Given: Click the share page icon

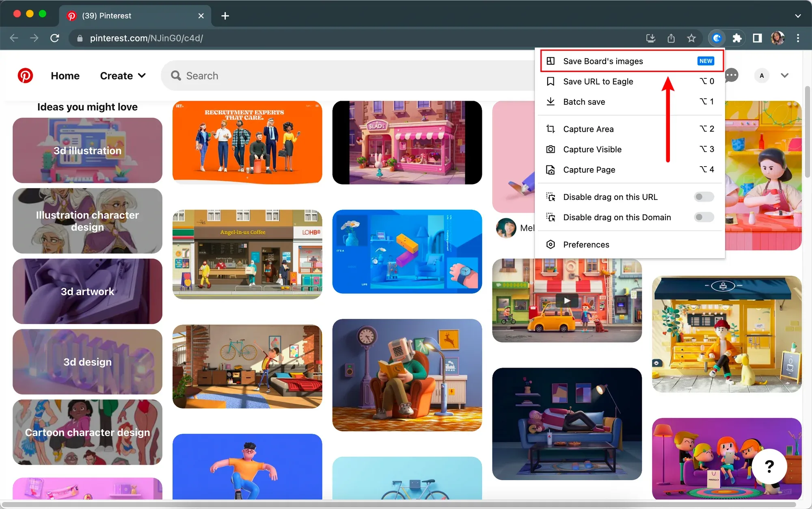Looking at the screenshot, I should (x=671, y=38).
